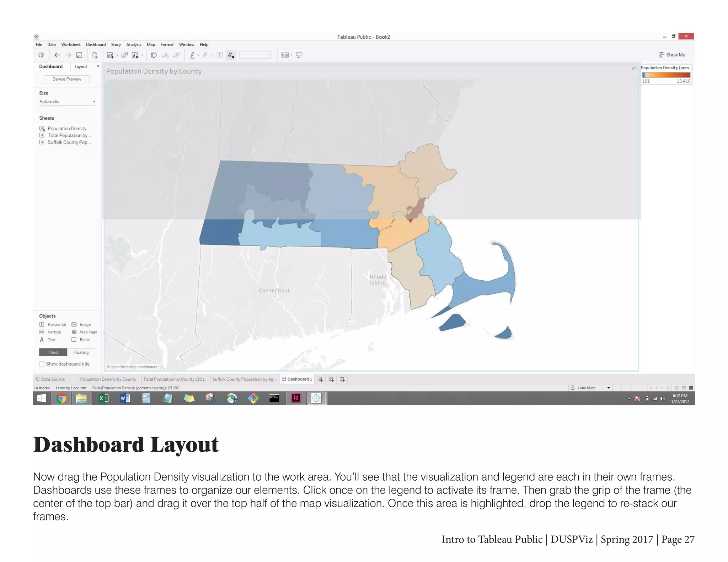The image size is (728, 562).
Task: Click the Population Density color legend gradient
Action: (x=666, y=75)
